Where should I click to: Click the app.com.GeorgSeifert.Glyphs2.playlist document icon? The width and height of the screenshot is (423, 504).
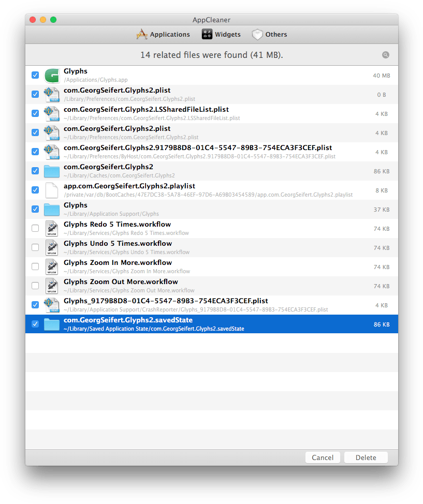pyautogui.click(x=52, y=190)
